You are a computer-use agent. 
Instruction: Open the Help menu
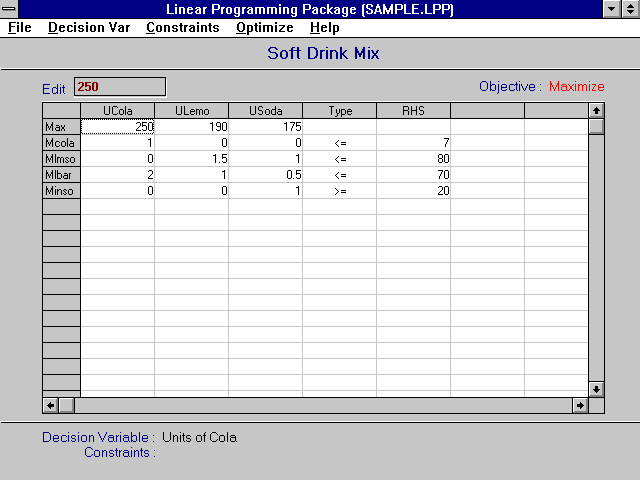pyautogui.click(x=325, y=28)
